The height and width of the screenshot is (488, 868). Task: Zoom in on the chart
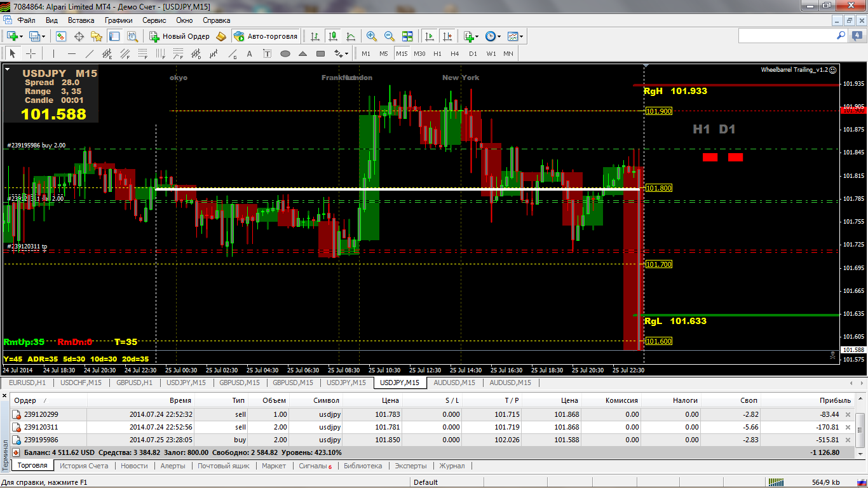click(x=372, y=36)
